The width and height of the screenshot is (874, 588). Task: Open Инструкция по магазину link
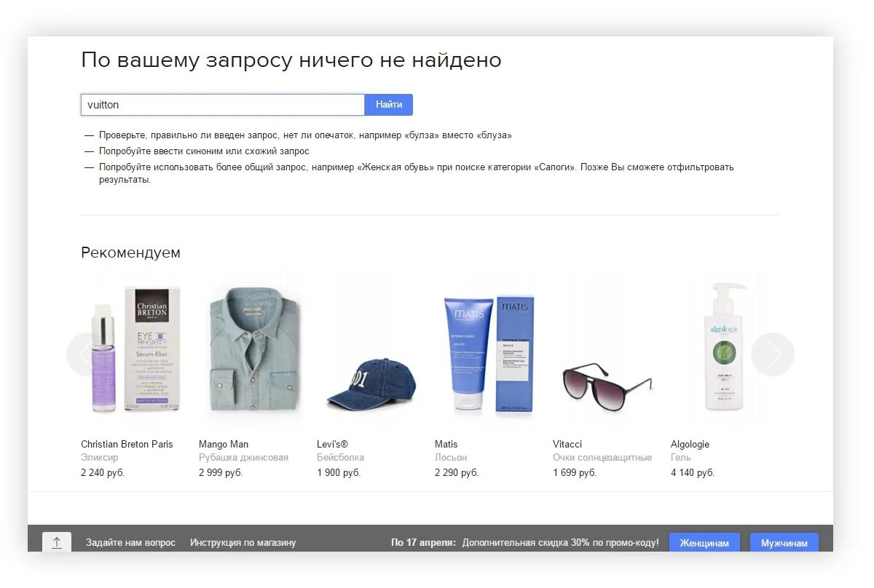pyautogui.click(x=243, y=542)
